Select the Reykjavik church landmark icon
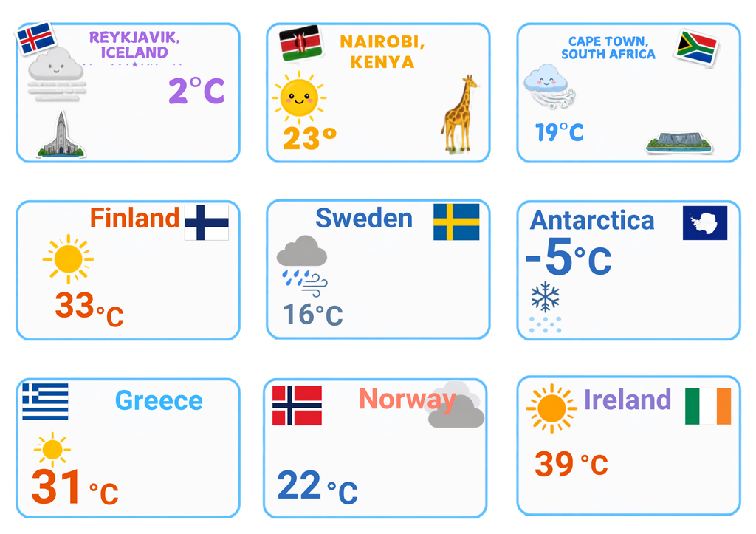 point(61,134)
